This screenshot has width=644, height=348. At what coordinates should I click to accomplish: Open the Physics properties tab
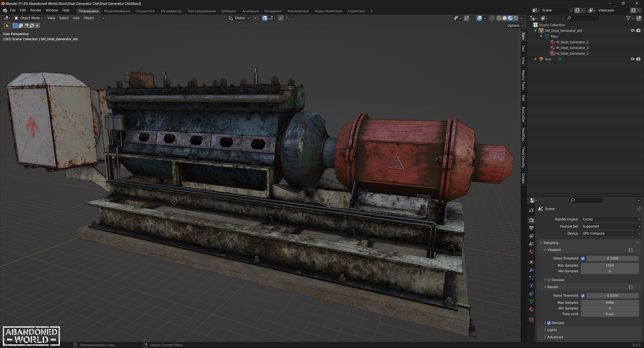coord(531,286)
